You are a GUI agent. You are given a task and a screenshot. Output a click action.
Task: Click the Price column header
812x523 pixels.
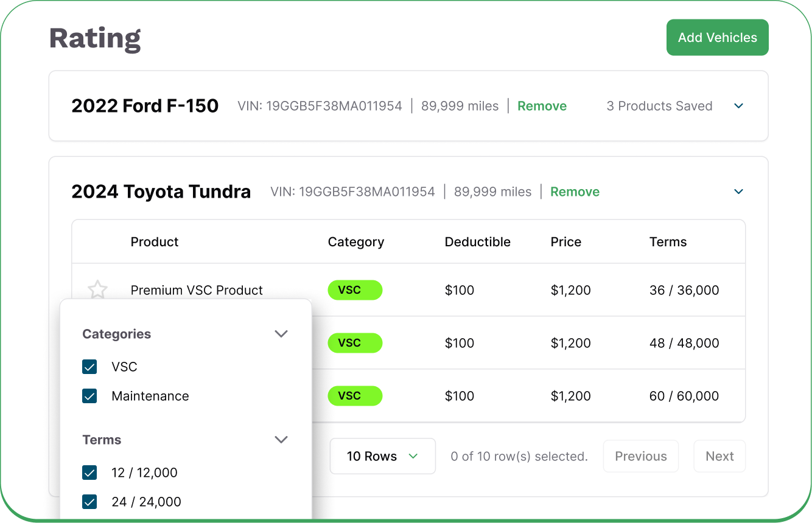(565, 242)
